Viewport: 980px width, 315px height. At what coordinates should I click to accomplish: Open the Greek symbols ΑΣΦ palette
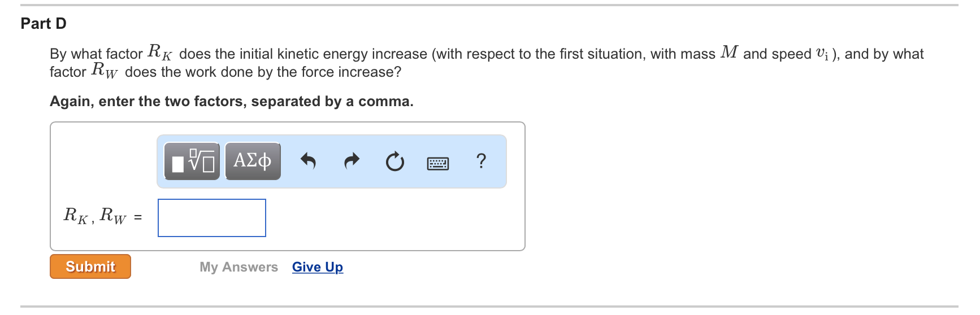pos(253,161)
